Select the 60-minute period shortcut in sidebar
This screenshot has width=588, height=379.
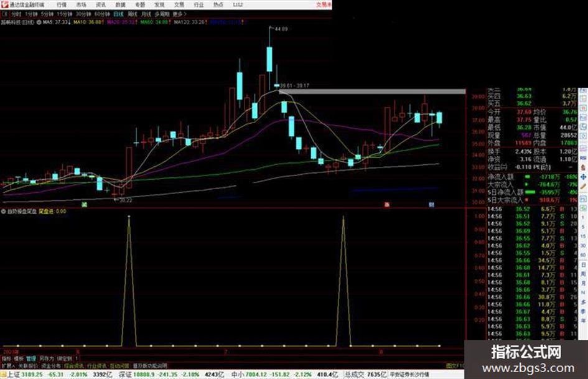tap(583, 256)
